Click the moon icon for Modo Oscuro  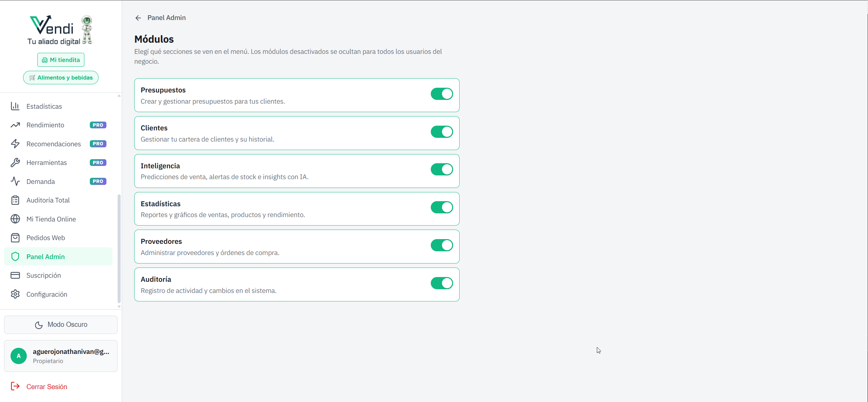39,324
